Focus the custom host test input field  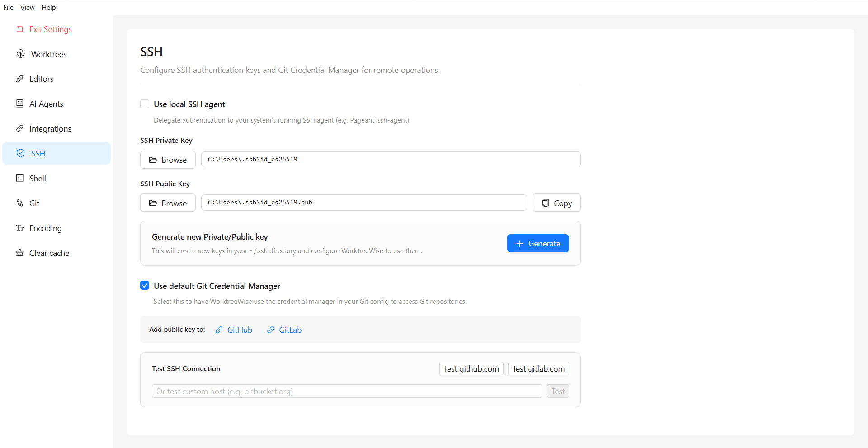(347, 391)
